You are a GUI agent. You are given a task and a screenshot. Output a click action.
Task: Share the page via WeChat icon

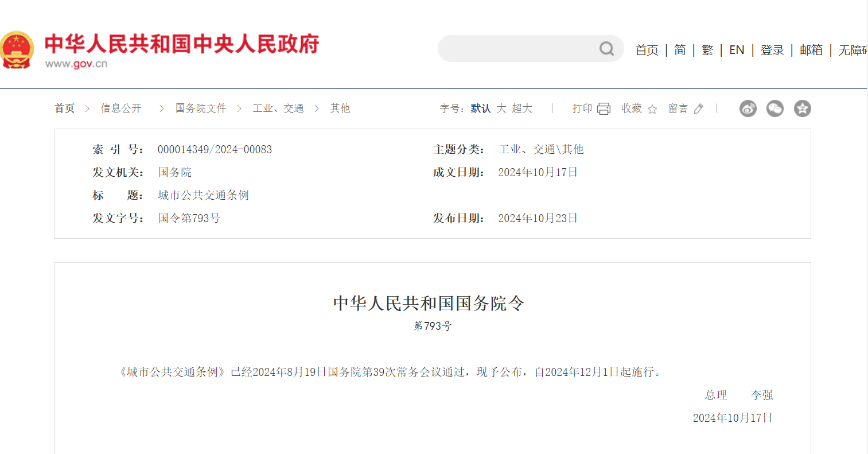tap(775, 108)
